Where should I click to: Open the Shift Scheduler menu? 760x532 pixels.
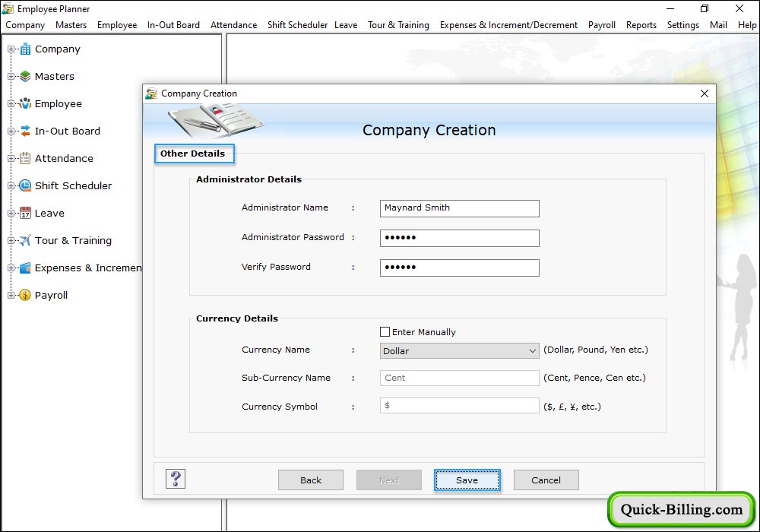tap(297, 25)
